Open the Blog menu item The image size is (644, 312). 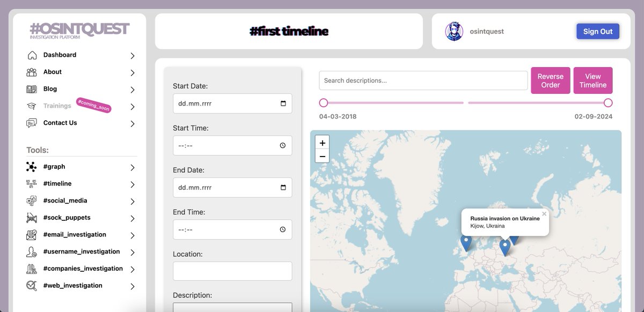click(x=50, y=89)
